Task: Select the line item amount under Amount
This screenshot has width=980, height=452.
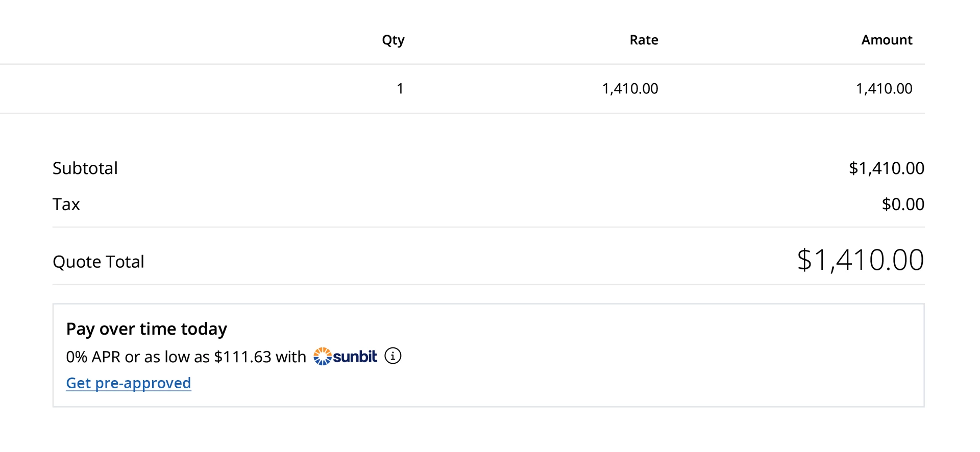Action: click(x=884, y=89)
